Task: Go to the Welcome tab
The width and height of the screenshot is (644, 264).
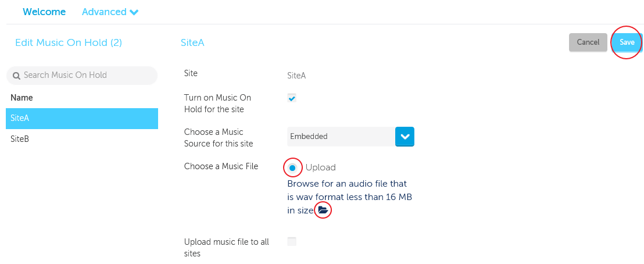Action: point(44,12)
